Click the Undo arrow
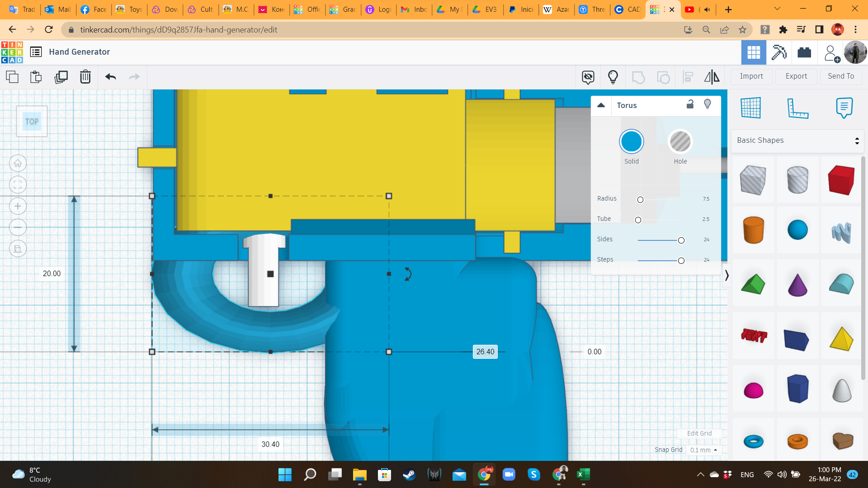 coord(110,77)
